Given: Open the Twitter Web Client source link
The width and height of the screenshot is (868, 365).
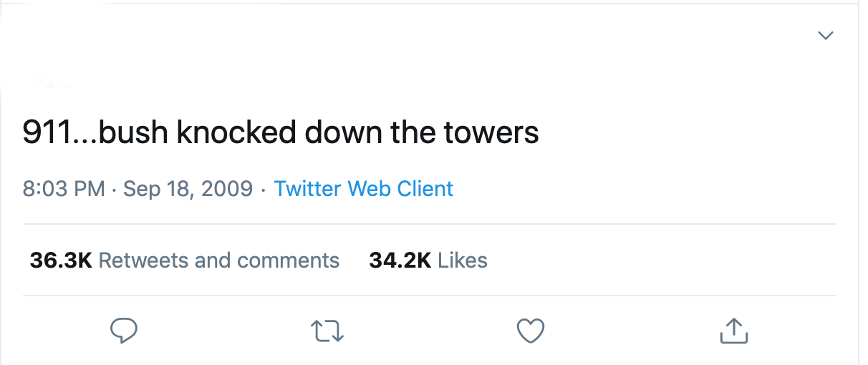Looking at the screenshot, I should pos(364,189).
